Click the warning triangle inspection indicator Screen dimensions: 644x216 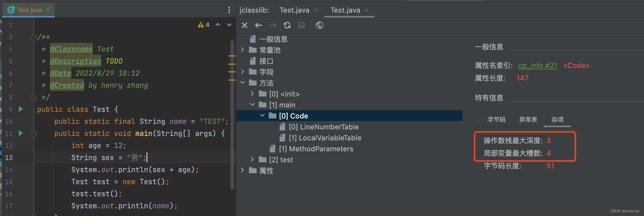pyautogui.click(x=201, y=25)
